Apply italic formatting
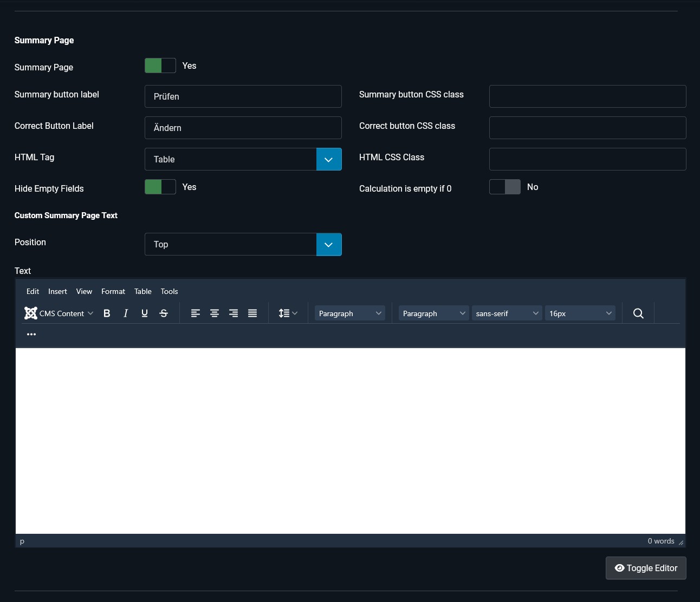Viewport: 700px width, 602px height. tap(125, 313)
